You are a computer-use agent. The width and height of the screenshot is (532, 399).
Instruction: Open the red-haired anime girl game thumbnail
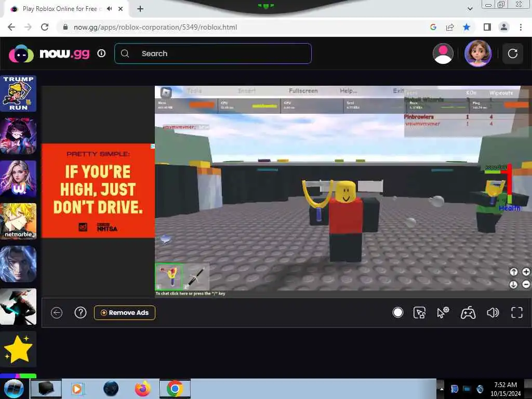point(18,136)
